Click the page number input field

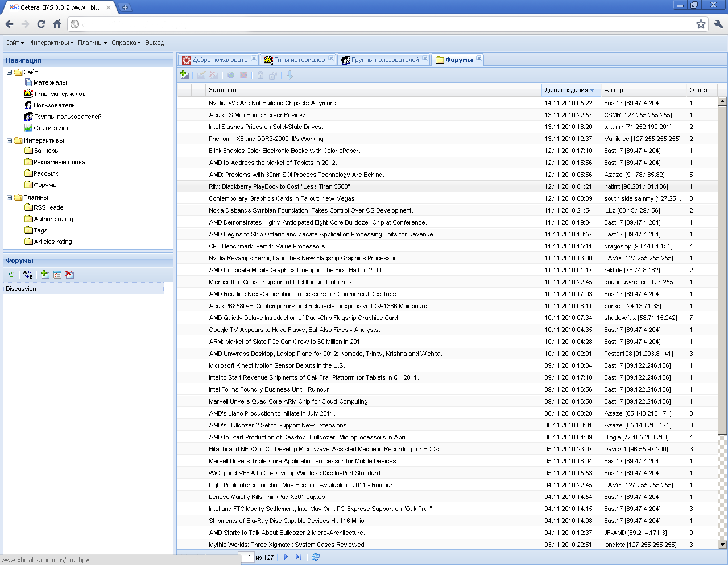pos(247,558)
